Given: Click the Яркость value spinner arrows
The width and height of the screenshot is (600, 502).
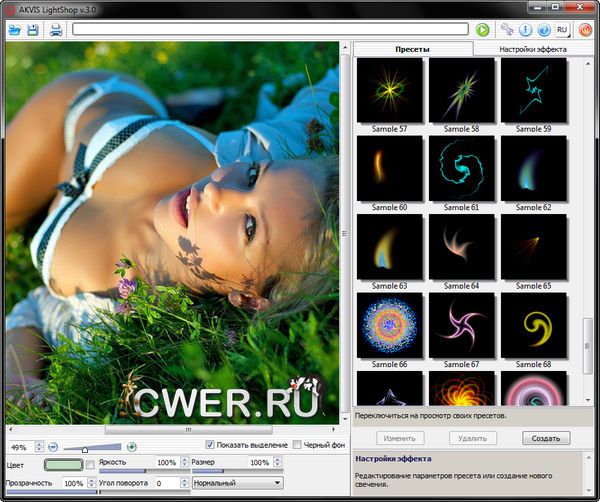Looking at the screenshot, I should point(183,464).
